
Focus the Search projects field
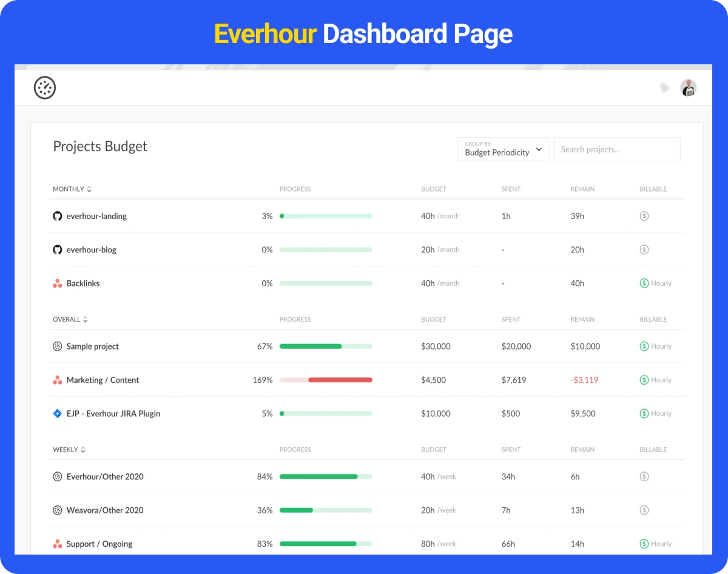617,149
